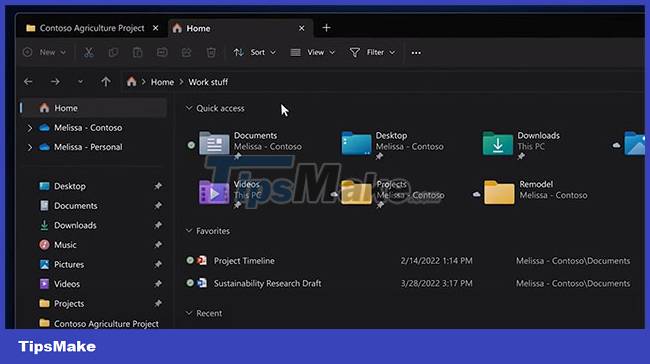Click Work stuff in the breadcrumb
This screenshot has height=364, width=650.
(x=208, y=82)
